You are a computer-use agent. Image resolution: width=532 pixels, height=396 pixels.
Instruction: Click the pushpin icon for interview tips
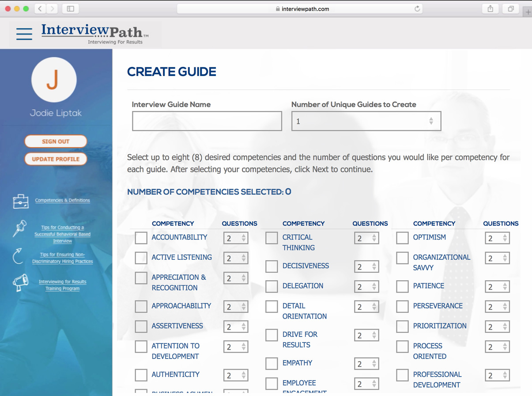(19, 228)
